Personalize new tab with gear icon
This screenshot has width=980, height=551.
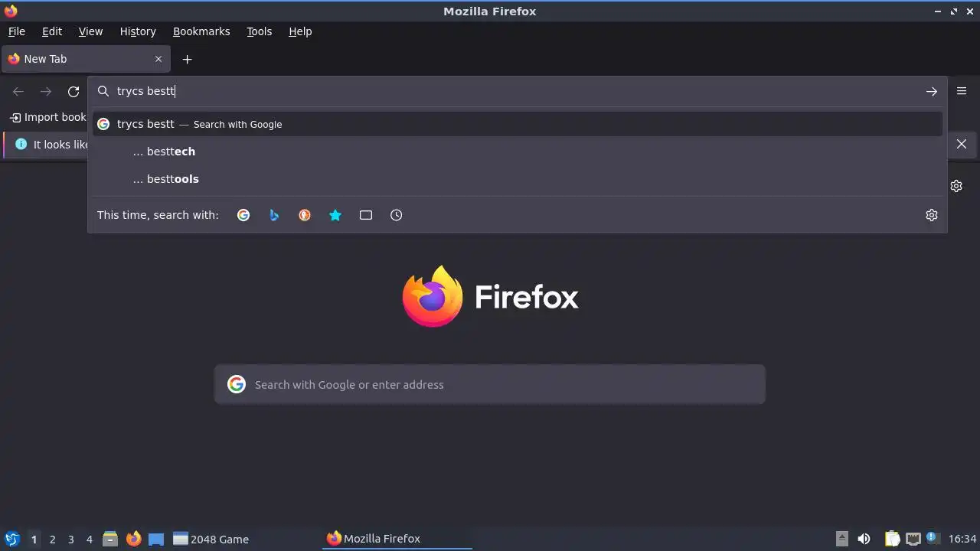(956, 186)
